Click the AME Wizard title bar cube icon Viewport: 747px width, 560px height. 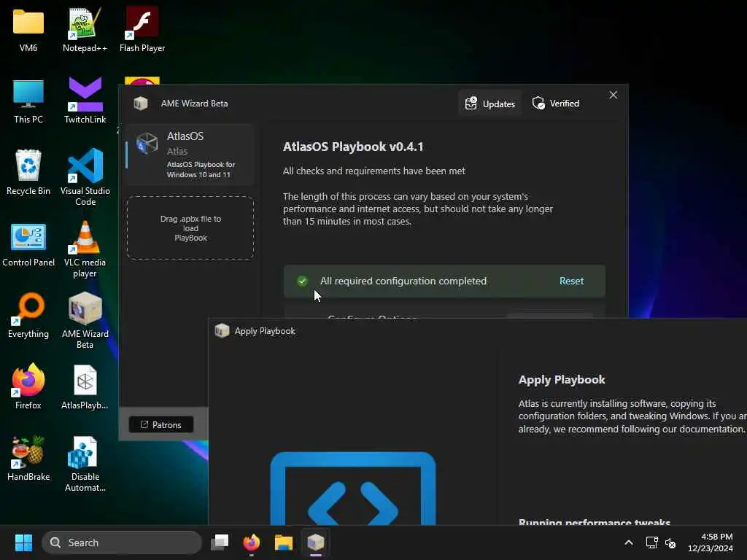[141, 104]
